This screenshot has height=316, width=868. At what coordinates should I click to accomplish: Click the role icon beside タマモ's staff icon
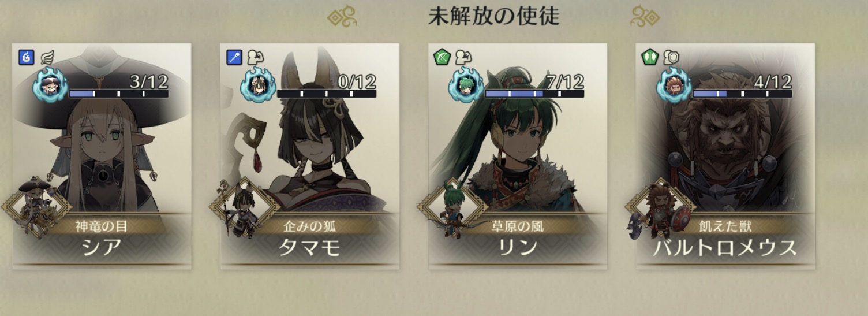(255, 57)
